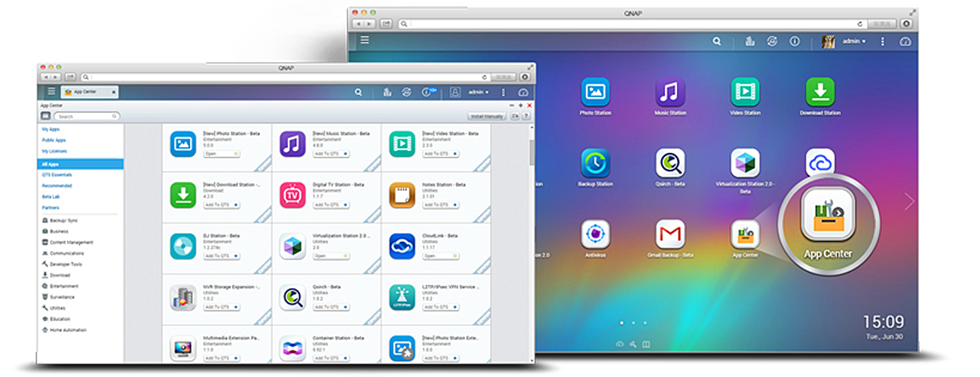
Task: Click the Install Manually button
Action: (487, 117)
